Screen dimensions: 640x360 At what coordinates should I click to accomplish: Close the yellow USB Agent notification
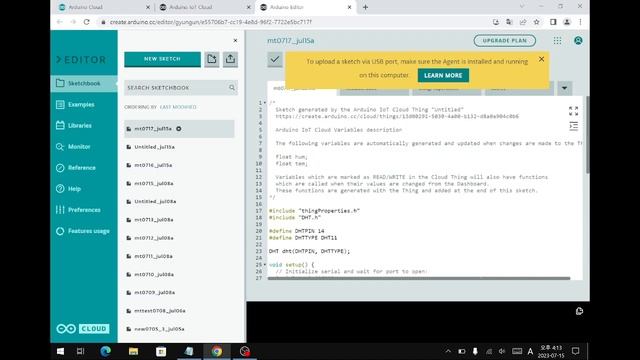(x=541, y=59)
